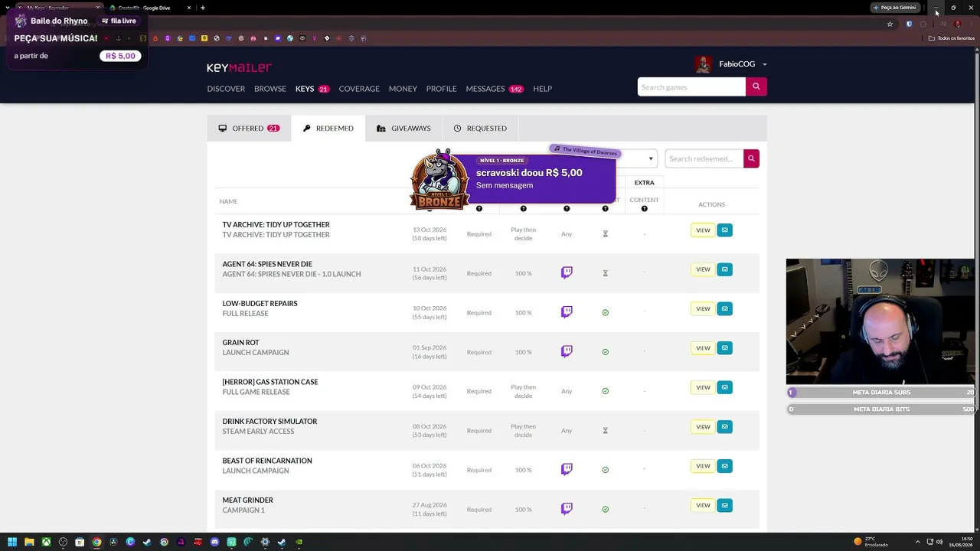Switch to the Redeemed tab
This screenshot has width=980, height=551.
click(328, 128)
